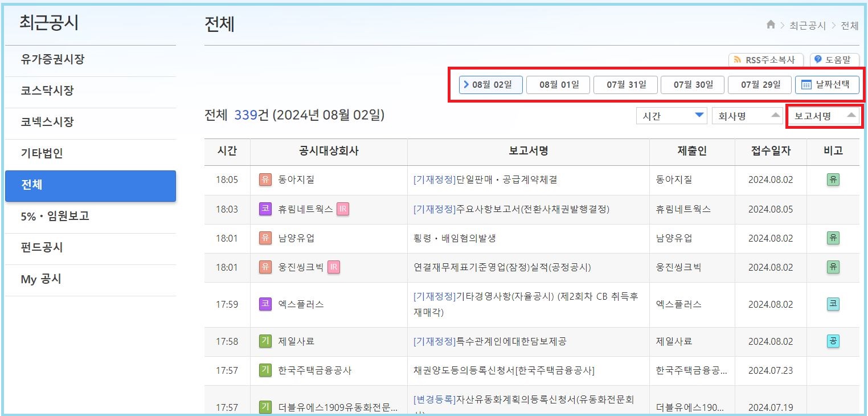Open the 시간 sort dropdown

click(671, 116)
